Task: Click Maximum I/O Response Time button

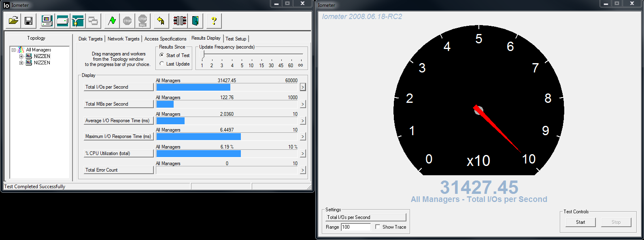Action: coord(119,136)
